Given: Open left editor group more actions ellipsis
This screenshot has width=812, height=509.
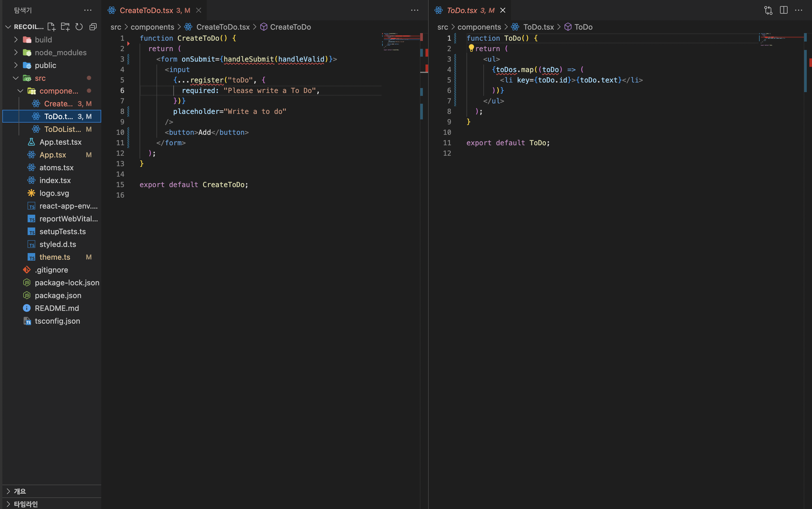Looking at the screenshot, I should tap(414, 10).
